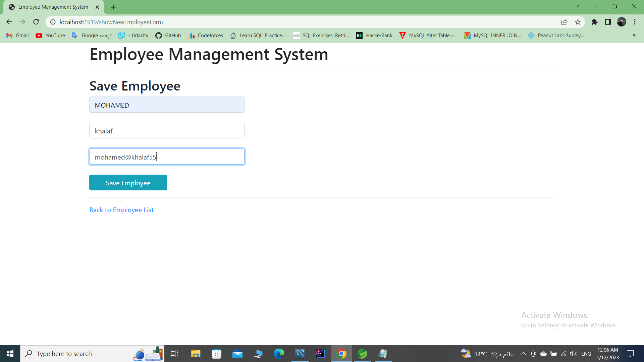This screenshot has width=644, height=362.
Task: Open the YouTube bookmark
Action: 50,35
